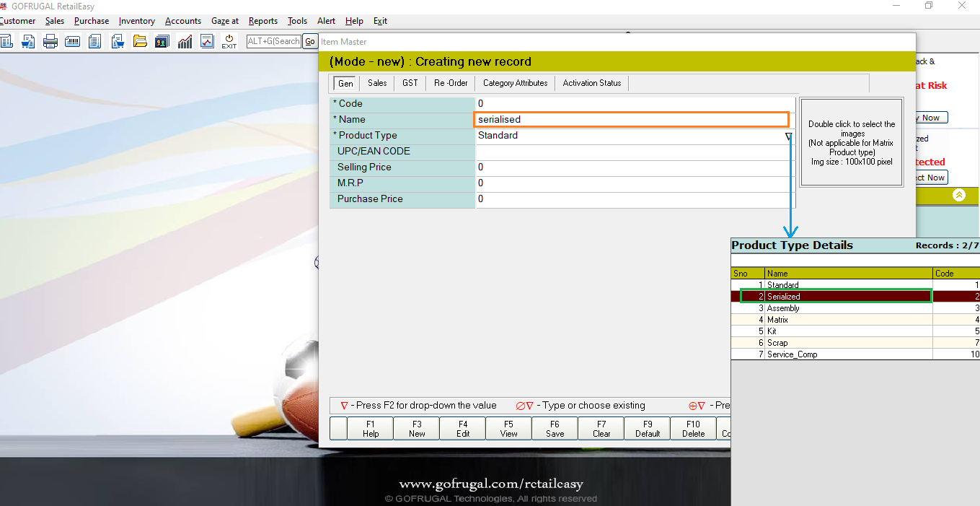Click the Name column header in Product Type Details
The height and width of the screenshot is (506, 980).
[x=849, y=274]
